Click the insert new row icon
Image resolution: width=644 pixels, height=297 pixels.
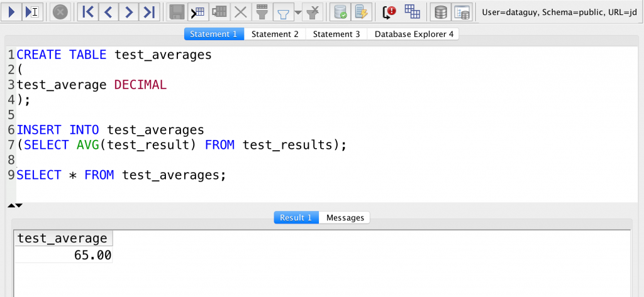pos(198,11)
